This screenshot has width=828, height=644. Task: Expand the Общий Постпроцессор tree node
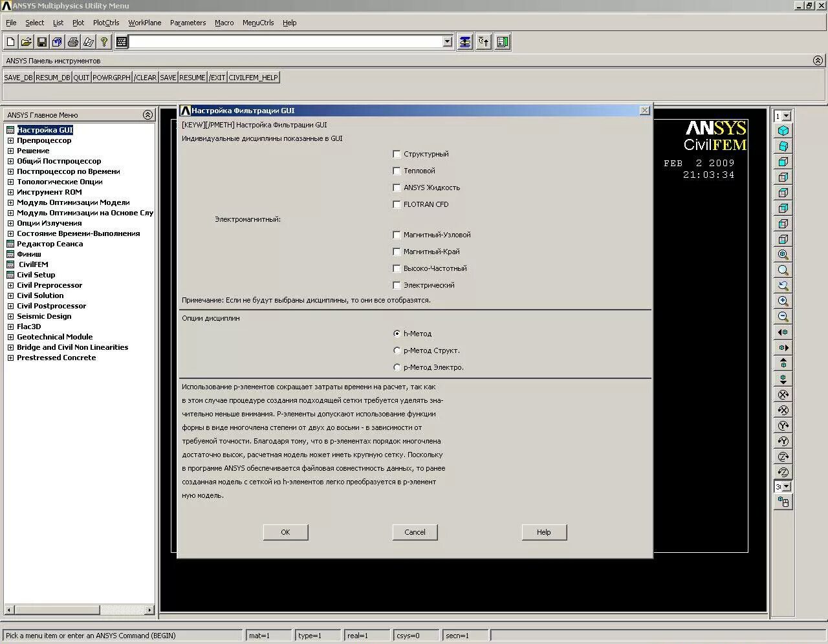[10, 161]
